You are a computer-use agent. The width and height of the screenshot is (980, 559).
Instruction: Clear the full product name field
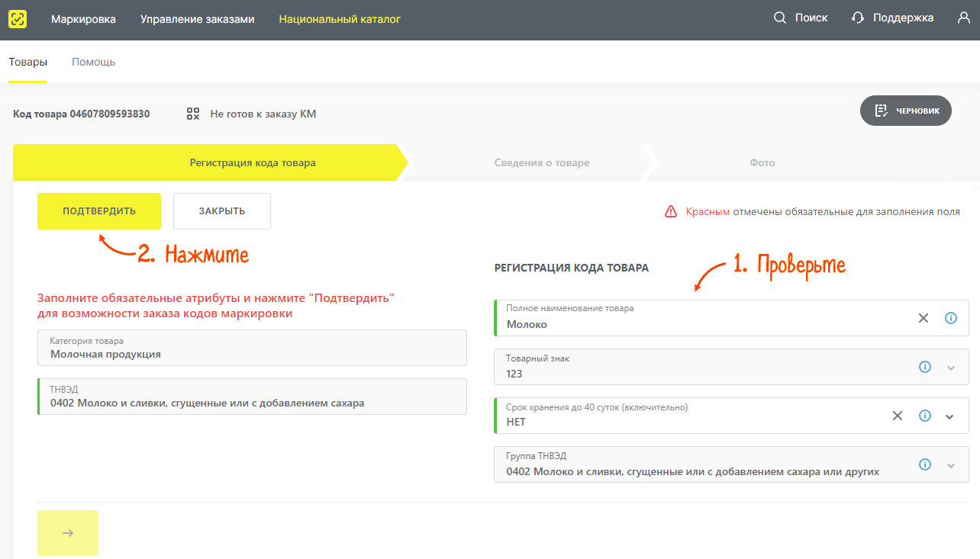[x=924, y=318]
